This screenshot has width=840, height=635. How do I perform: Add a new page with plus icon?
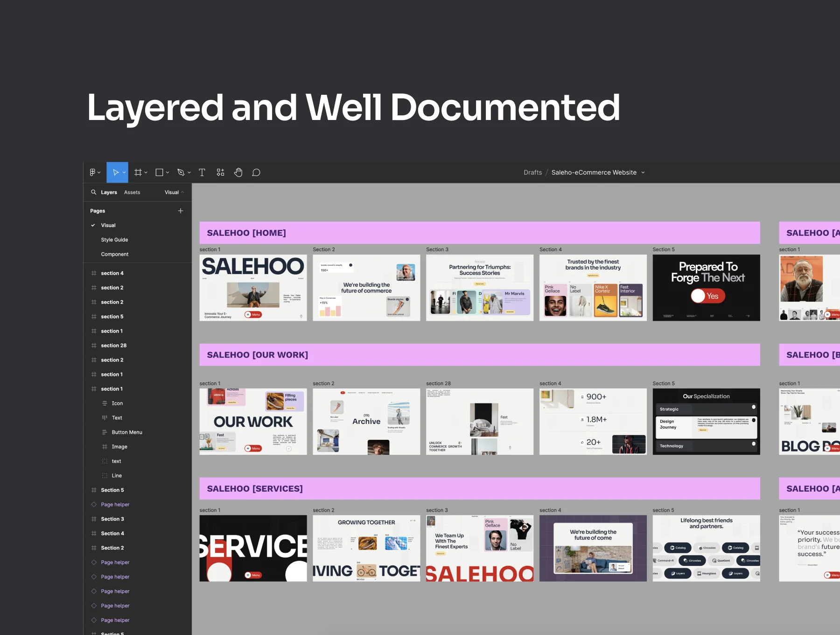(x=181, y=211)
